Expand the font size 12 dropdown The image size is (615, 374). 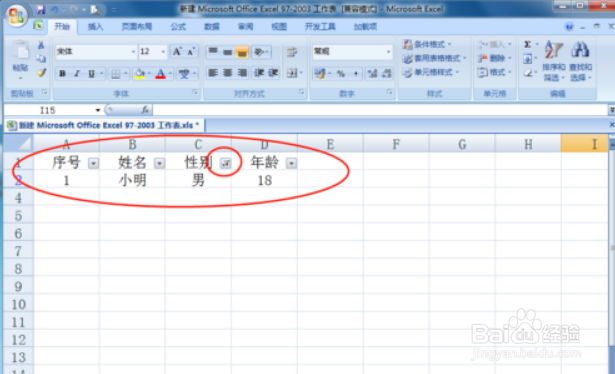point(163,52)
